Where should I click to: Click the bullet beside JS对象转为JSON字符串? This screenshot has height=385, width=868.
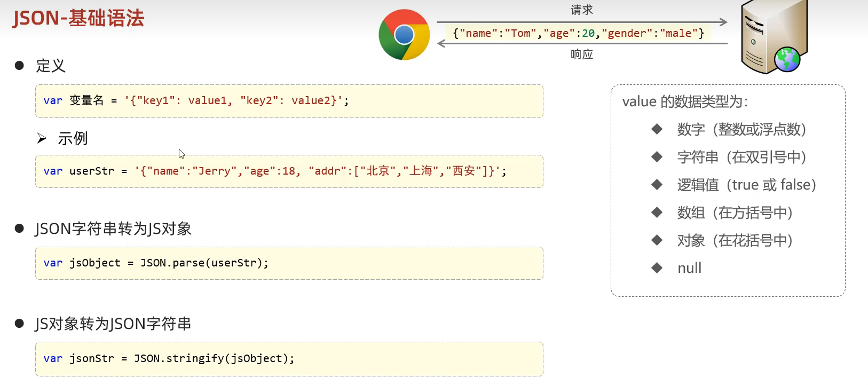coord(20,323)
